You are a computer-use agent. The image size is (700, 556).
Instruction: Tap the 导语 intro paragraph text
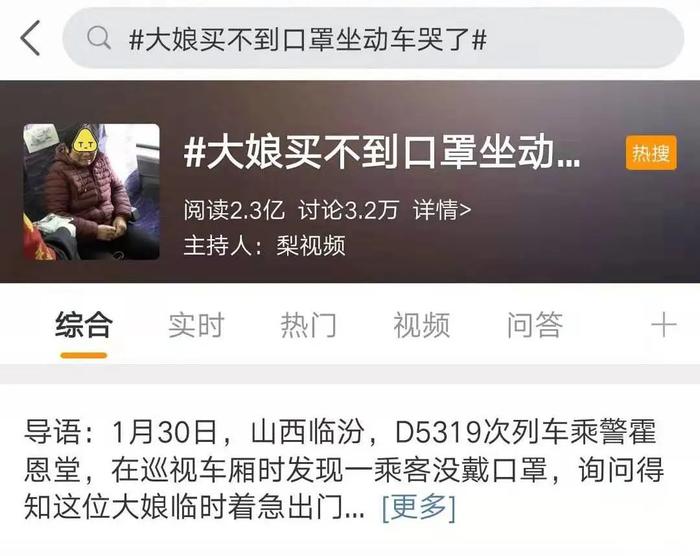344,470
